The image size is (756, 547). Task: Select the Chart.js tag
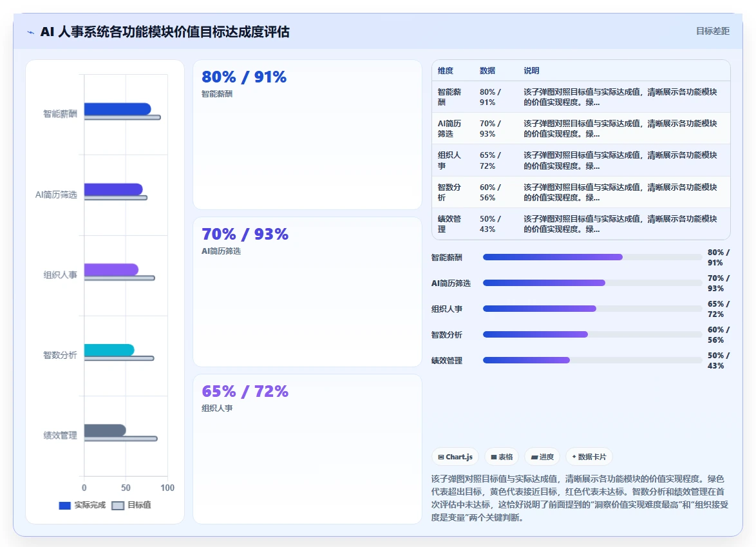[x=455, y=457]
